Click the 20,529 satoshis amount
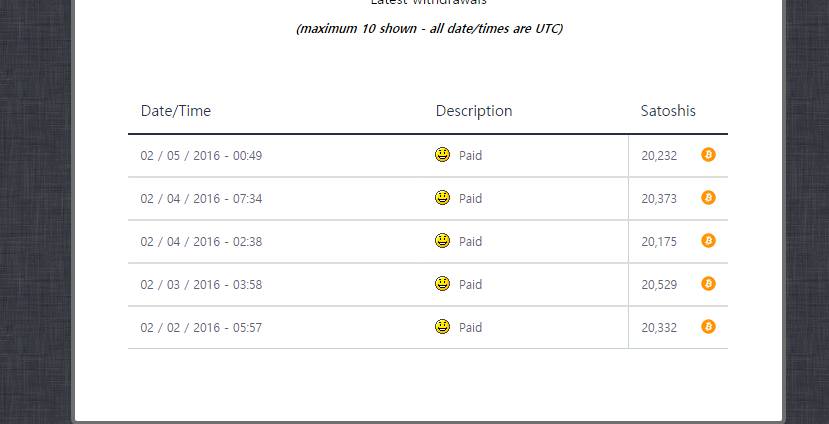Image resolution: width=829 pixels, height=424 pixels. (659, 285)
